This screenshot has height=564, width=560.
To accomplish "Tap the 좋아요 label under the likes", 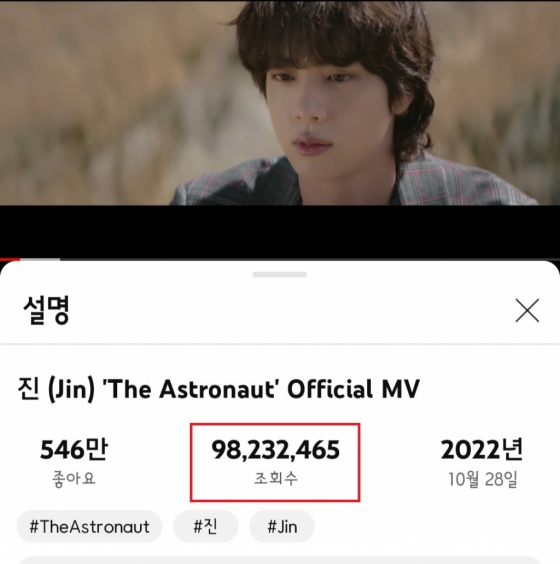I will [x=74, y=479].
